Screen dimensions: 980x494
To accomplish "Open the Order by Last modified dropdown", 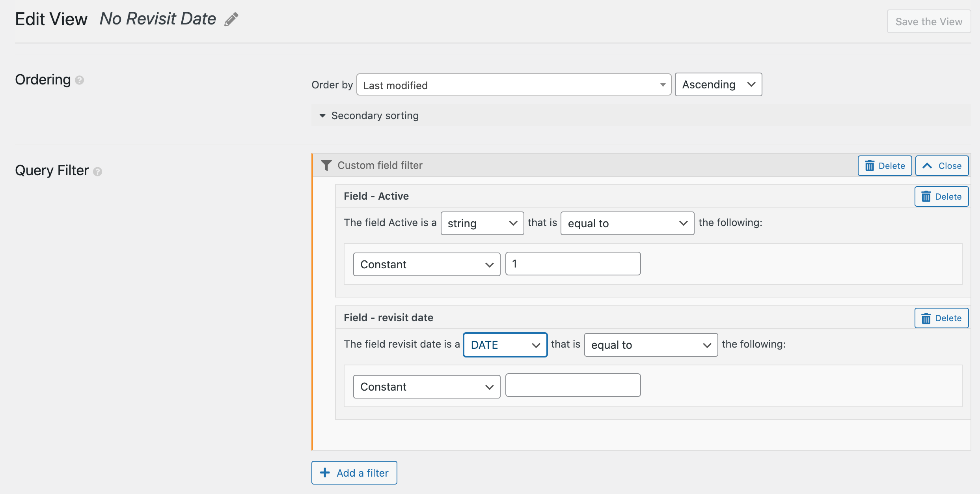I will pos(514,85).
